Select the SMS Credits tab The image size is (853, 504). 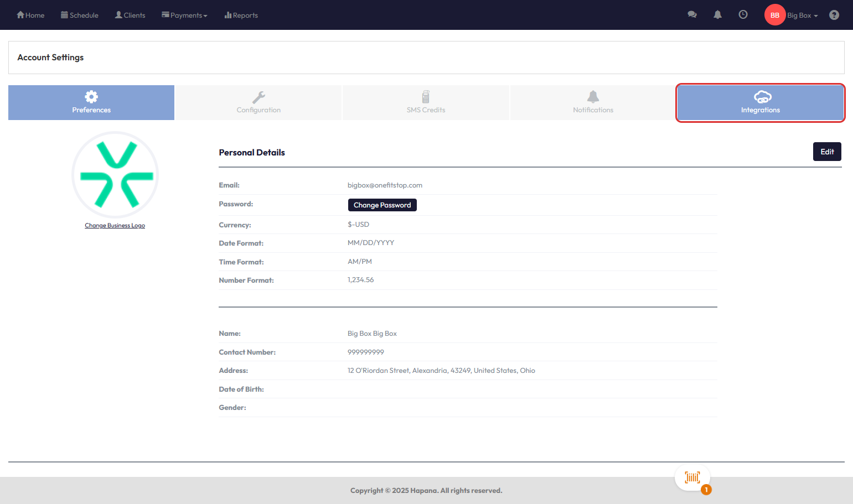pyautogui.click(x=426, y=103)
